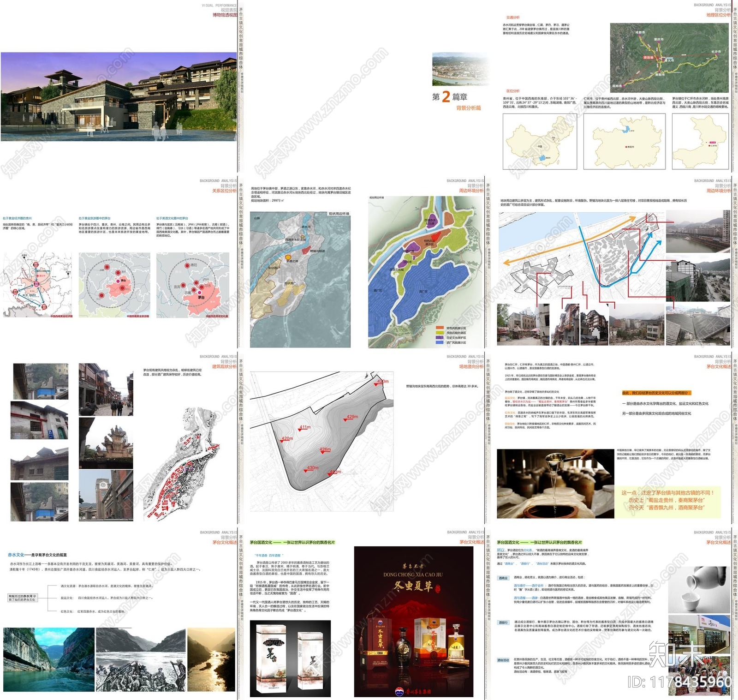Open the museum perspective rendering image
The image size is (738, 700).
coord(119,96)
